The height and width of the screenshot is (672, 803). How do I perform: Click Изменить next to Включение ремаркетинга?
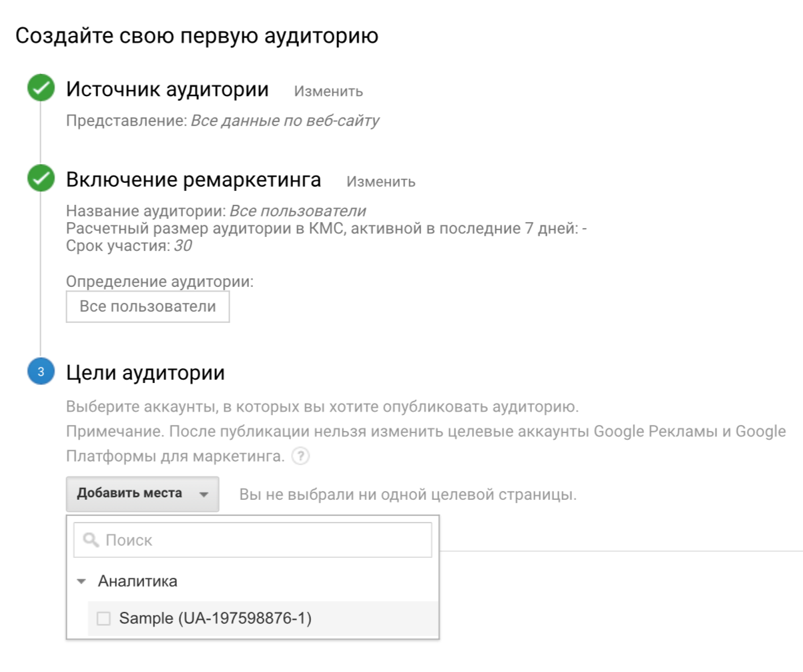tap(380, 182)
